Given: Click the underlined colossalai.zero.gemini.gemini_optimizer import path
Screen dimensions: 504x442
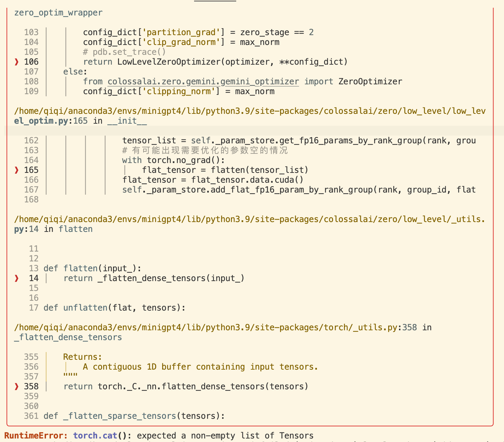Looking at the screenshot, I should (x=203, y=81).
